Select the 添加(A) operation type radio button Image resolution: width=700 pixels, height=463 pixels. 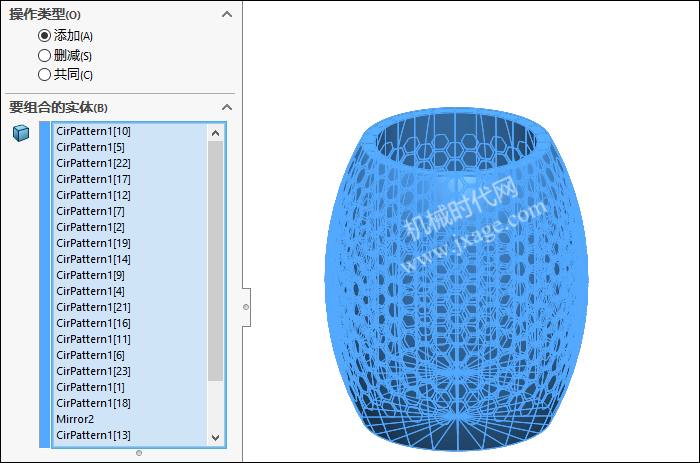44,35
